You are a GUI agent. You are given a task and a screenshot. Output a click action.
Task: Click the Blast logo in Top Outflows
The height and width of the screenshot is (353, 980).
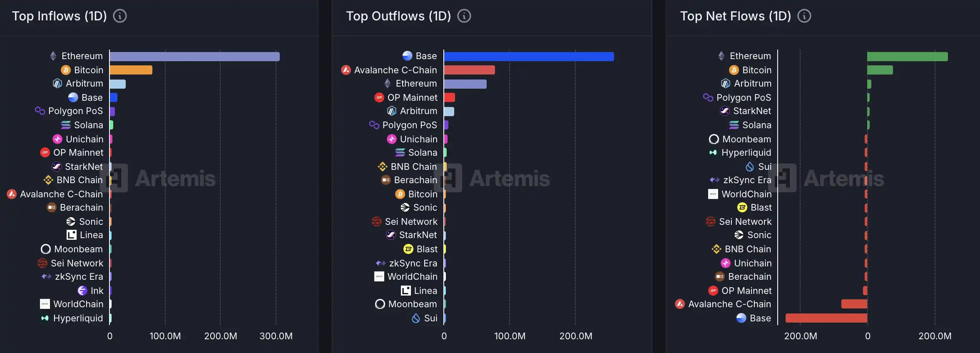coord(408,249)
